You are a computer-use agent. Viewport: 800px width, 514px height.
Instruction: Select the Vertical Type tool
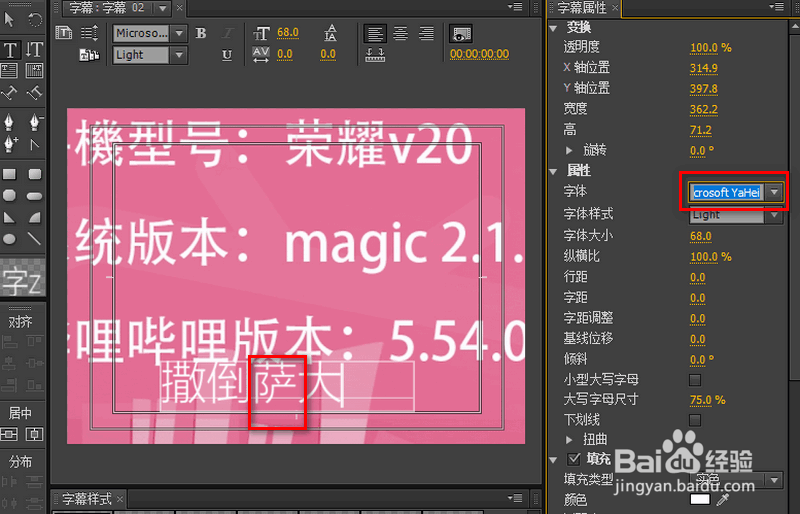[x=34, y=50]
